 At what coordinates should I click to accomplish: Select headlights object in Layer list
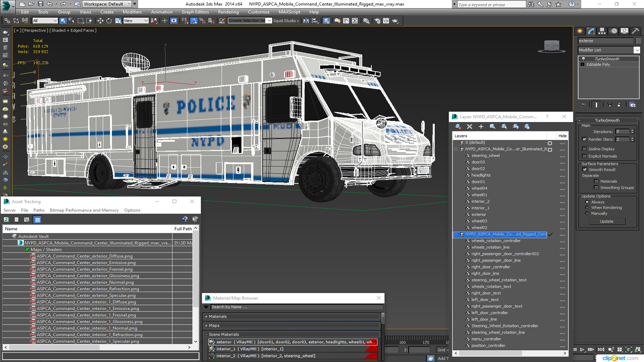pos(481,175)
